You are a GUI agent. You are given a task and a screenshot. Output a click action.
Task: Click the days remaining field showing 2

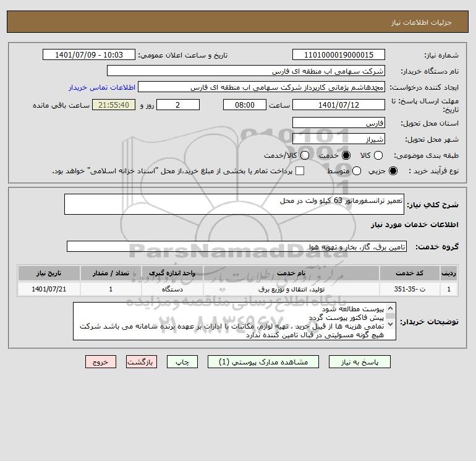178,105
